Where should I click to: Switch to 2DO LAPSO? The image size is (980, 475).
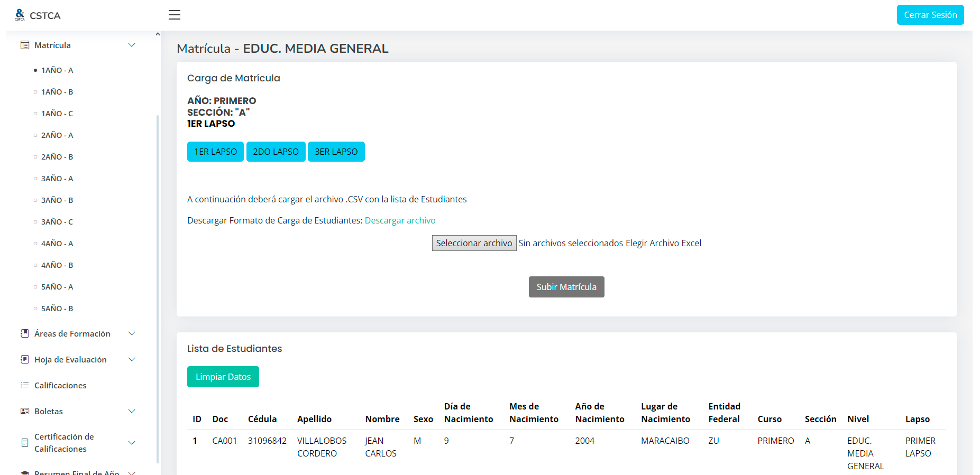(x=276, y=152)
